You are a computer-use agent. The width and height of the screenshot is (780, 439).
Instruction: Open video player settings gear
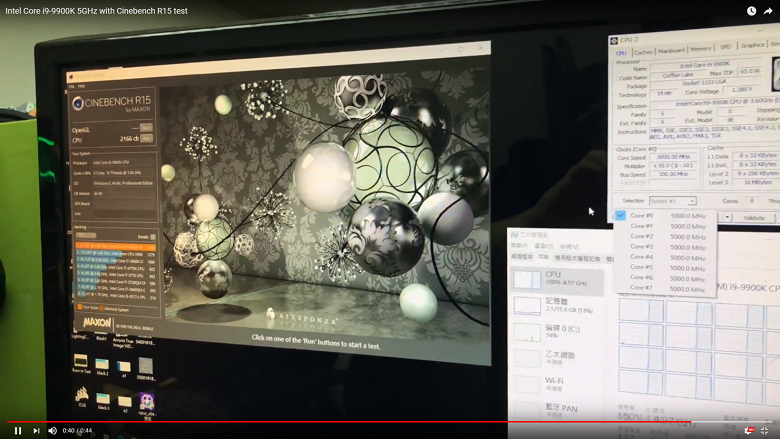(749, 431)
